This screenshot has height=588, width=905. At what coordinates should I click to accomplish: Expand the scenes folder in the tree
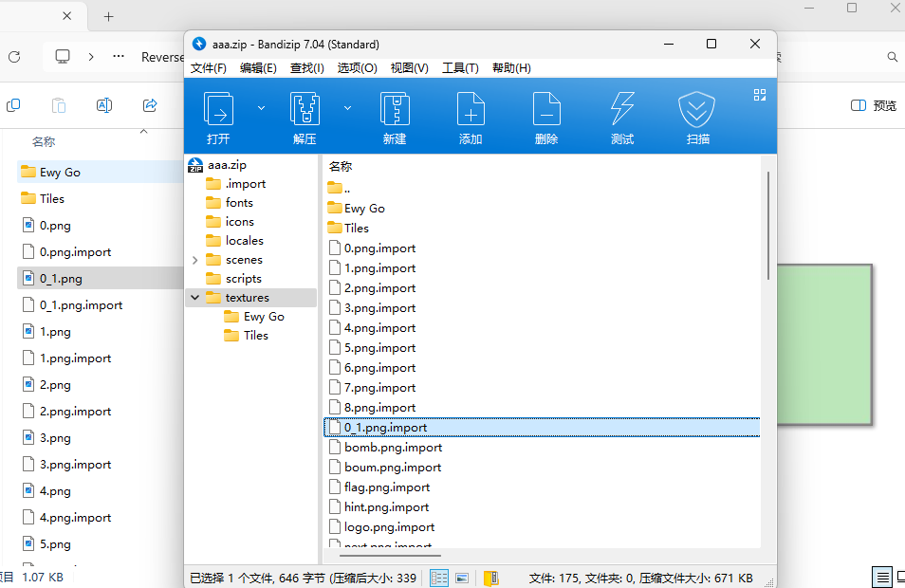[x=195, y=260]
